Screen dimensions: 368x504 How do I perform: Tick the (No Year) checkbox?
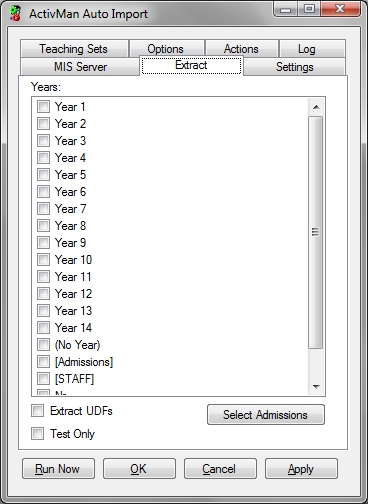coord(43,345)
